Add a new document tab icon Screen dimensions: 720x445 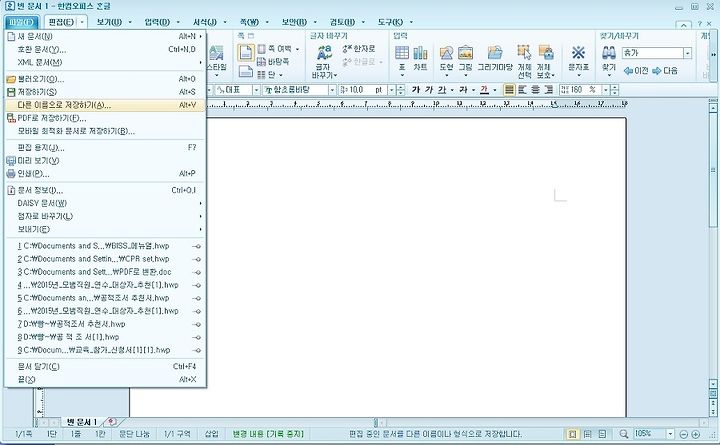point(112,422)
